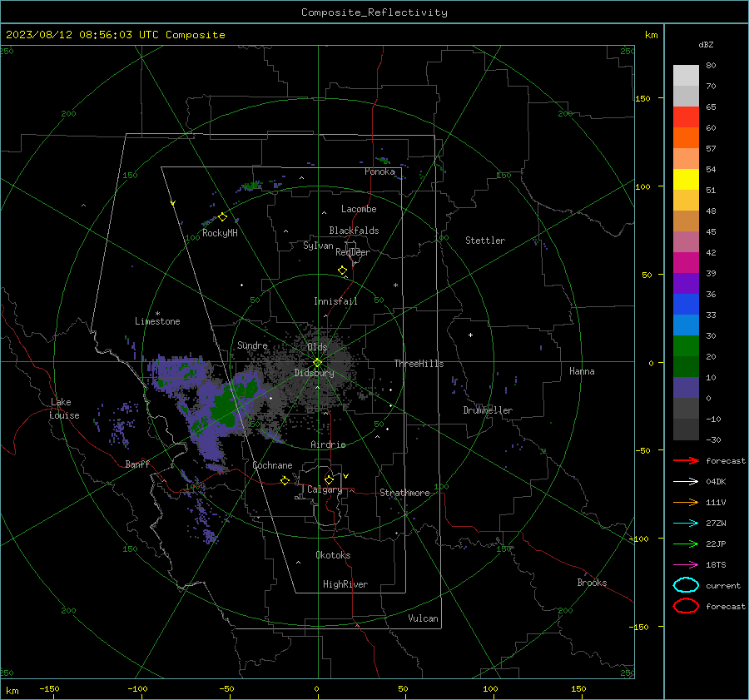Click the Vulcan town label
This screenshot has width=749, height=700.
[423, 618]
